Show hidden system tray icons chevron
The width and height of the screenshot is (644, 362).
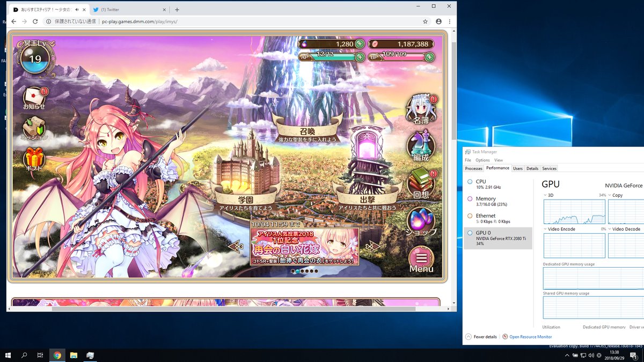point(567,356)
